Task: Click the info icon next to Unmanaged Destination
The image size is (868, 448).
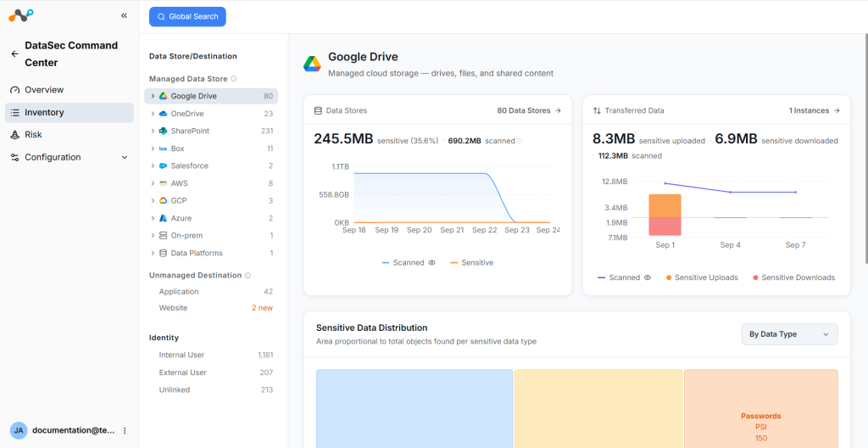Action: (x=248, y=275)
